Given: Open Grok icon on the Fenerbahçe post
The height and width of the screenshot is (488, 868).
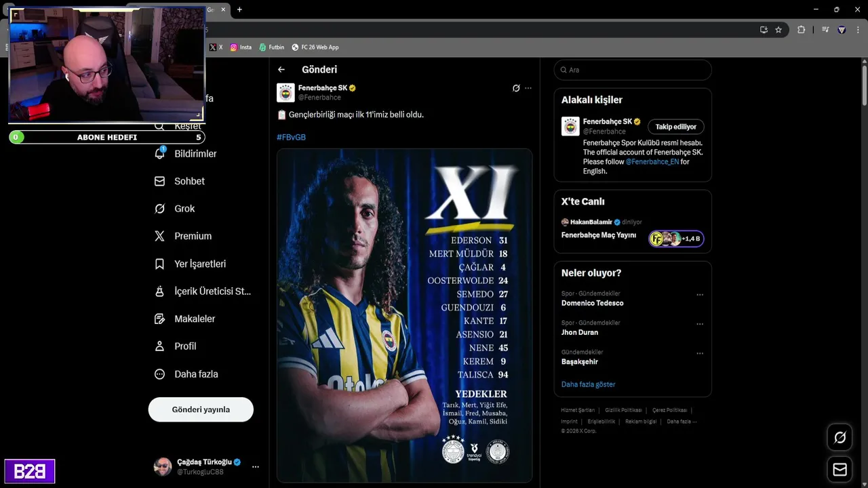Looking at the screenshot, I should tap(516, 88).
